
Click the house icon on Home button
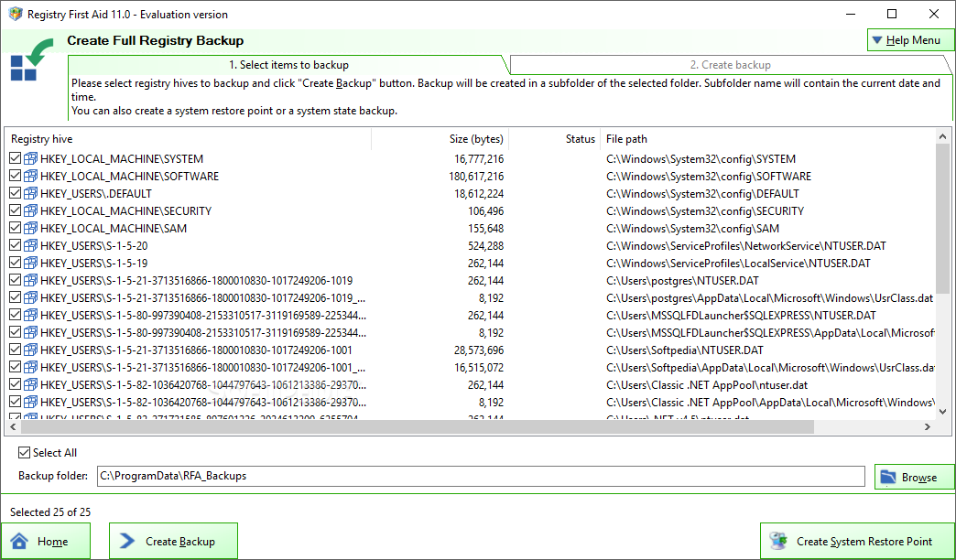click(19, 541)
